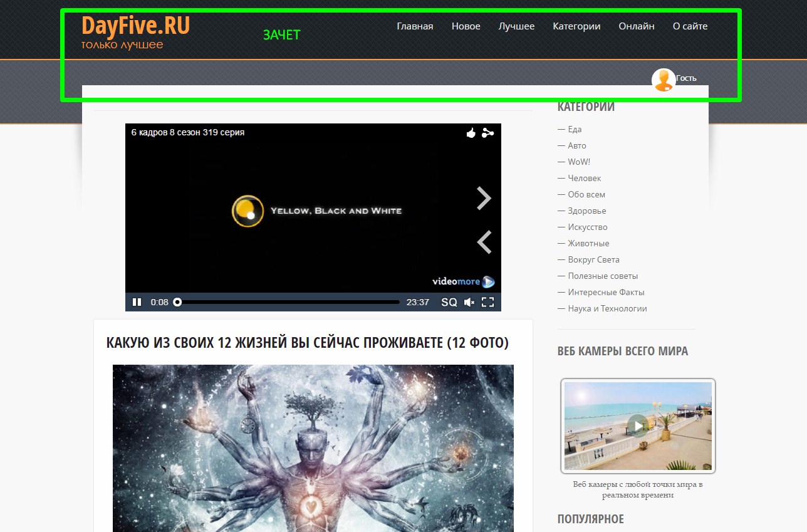Open the Лучшее menu item
Viewport: 807px width, 532px height.
pyautogui.click(x=516, y=26)
